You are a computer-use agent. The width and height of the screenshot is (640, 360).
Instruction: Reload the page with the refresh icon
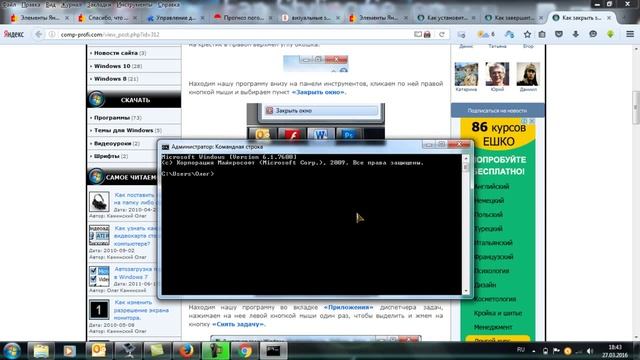pyautogui.click(x=442, y=34)
